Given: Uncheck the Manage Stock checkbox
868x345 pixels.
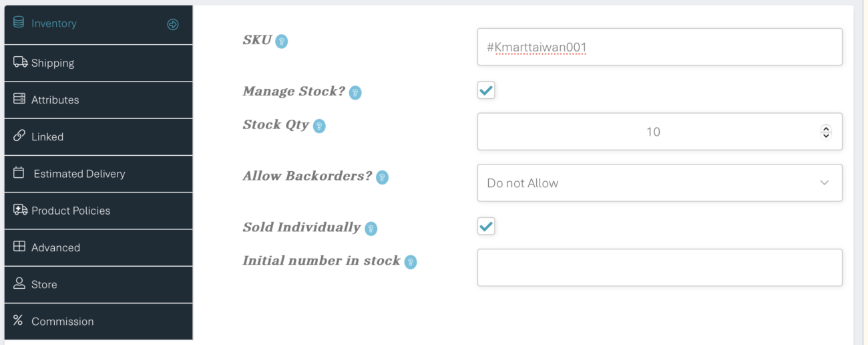Looking at the screenshot, I should [x=486, y=90].
